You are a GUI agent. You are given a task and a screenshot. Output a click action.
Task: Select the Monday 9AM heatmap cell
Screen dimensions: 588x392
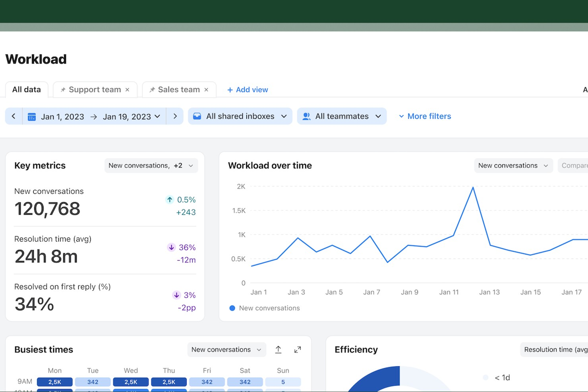(x=54, y=382)
